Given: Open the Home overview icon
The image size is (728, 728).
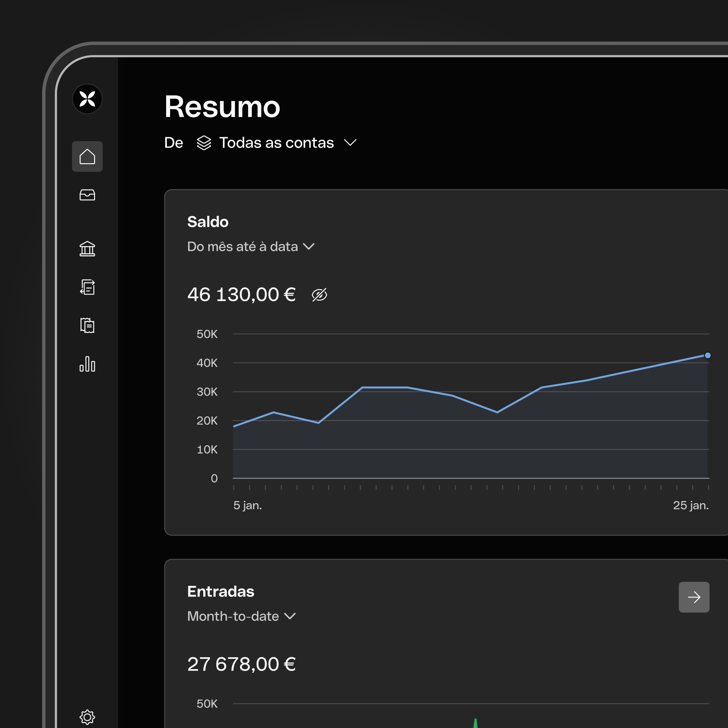Looking at the screenshot, I should pyautogui.click(x=87, y=156).
